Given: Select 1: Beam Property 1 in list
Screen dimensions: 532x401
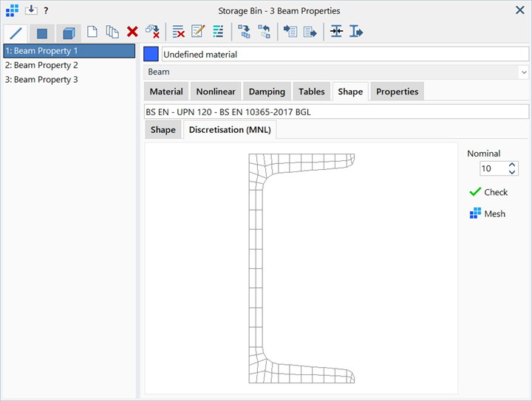Looking at the screenshot, I should pos(69,51).
